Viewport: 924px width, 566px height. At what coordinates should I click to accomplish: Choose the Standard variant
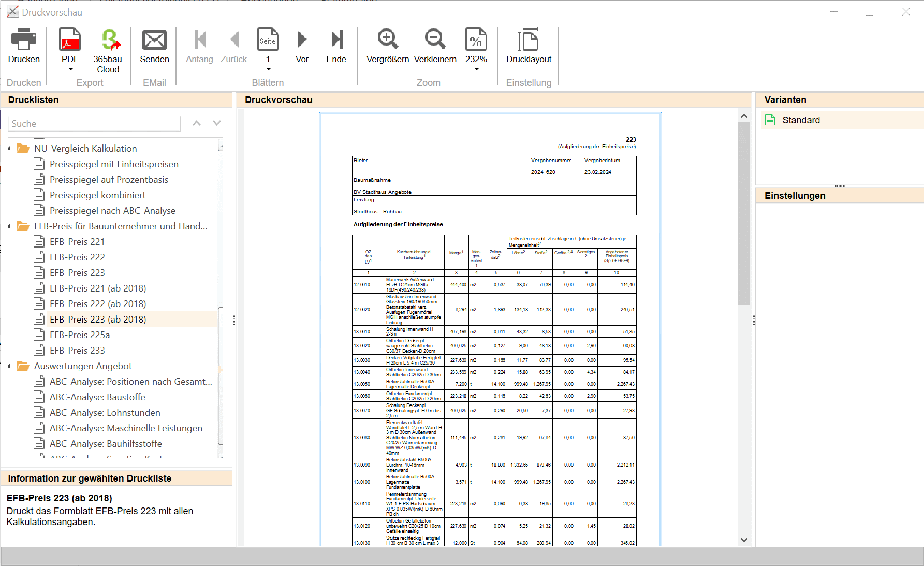[801, 120]
